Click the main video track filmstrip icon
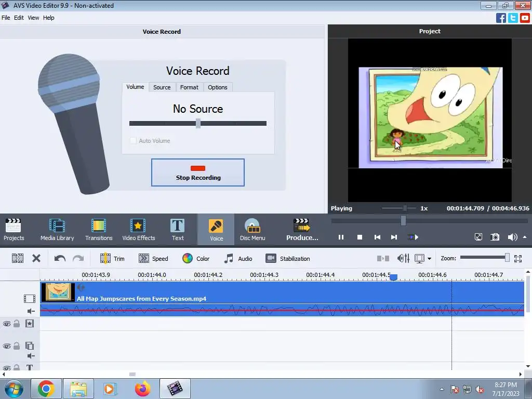 [30, 299]
